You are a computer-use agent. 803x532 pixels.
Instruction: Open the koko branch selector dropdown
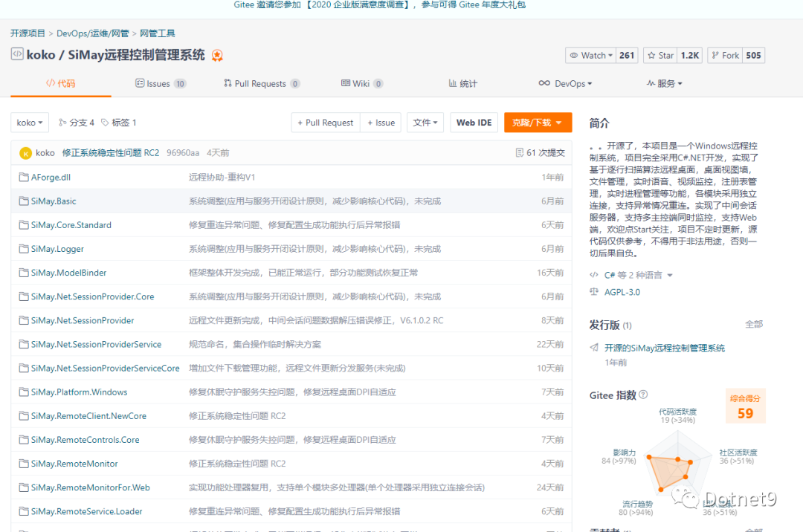[x=30, y=123]
